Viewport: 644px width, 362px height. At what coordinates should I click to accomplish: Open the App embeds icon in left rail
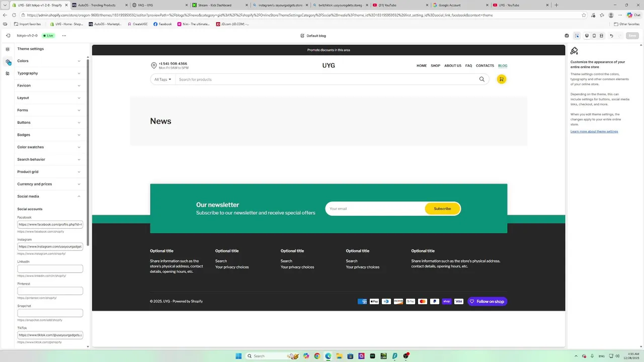(x=8, y=73)
